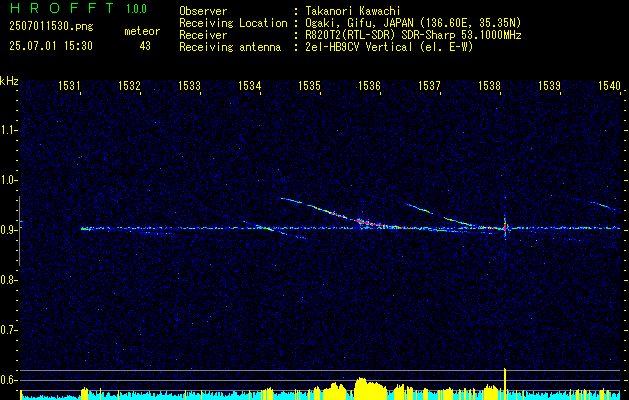Click the 1538 time axis label
The image size is (629, 400).
click(489, 85)
